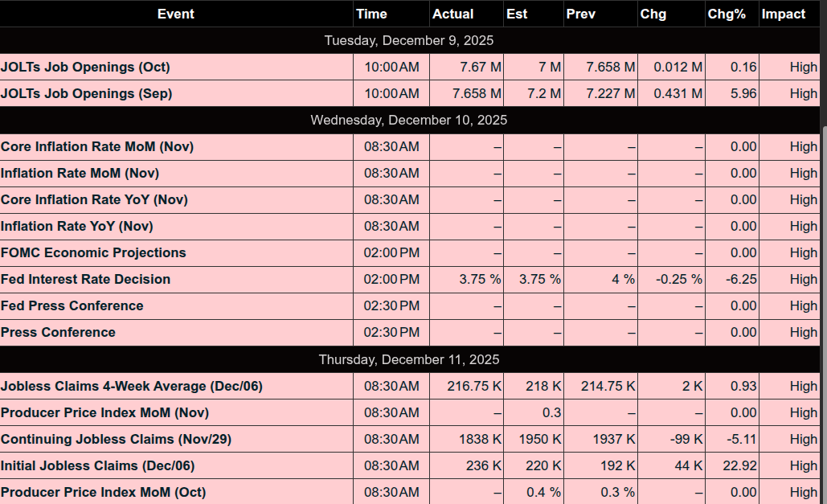Screen dimensions: 827x504
Task: Select Core Inflation Rate MoM (Nov) row
Action: tap(97, 146)
